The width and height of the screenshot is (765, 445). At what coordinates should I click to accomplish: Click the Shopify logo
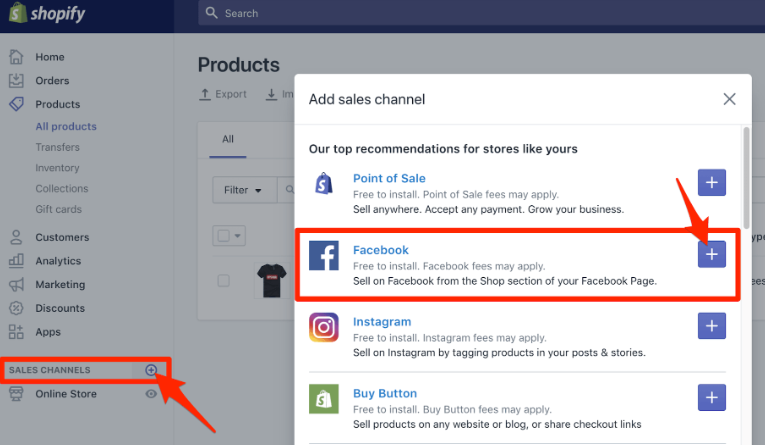47,13
